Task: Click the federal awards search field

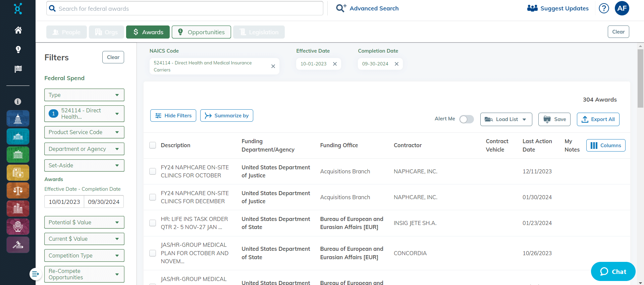Action: click(x=185, y=8)
